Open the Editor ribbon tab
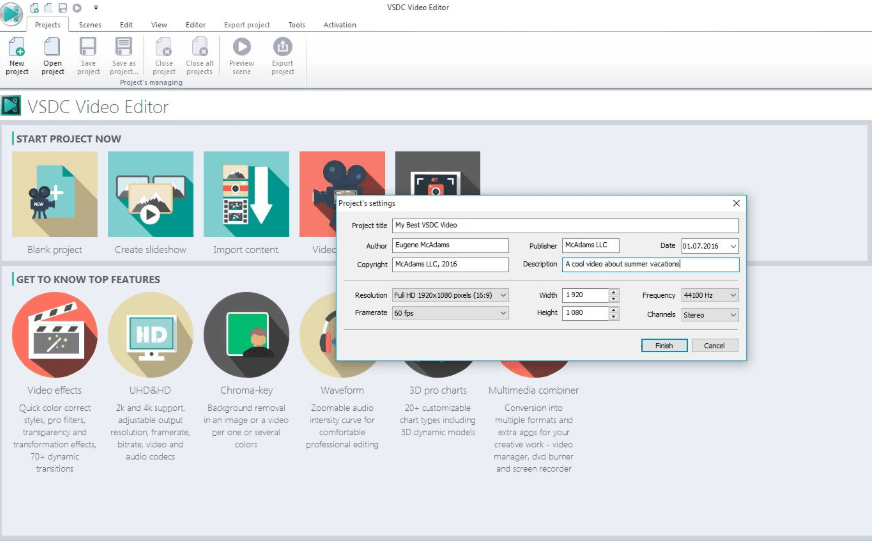Viewport: 872px width, 541px height. click(195, 24)
